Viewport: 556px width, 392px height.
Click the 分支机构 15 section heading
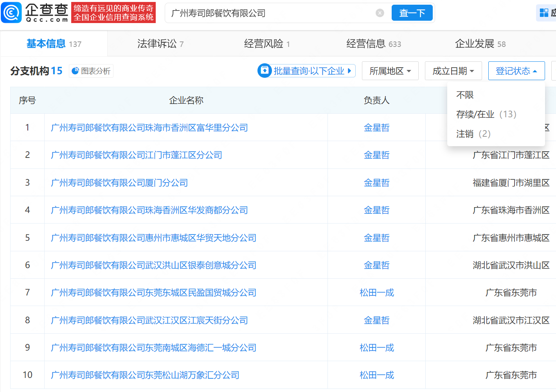(36, 71)
